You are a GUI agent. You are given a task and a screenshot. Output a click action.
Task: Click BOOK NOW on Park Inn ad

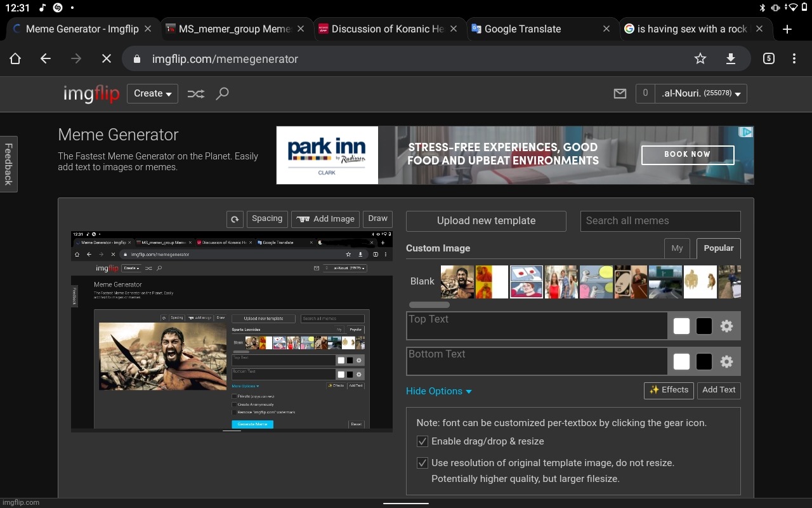pos(688,155)
